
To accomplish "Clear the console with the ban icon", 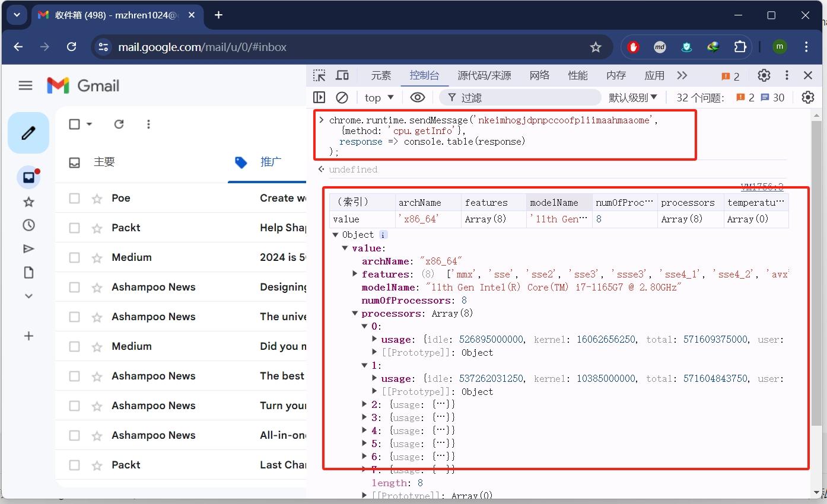I will (342, 97).
